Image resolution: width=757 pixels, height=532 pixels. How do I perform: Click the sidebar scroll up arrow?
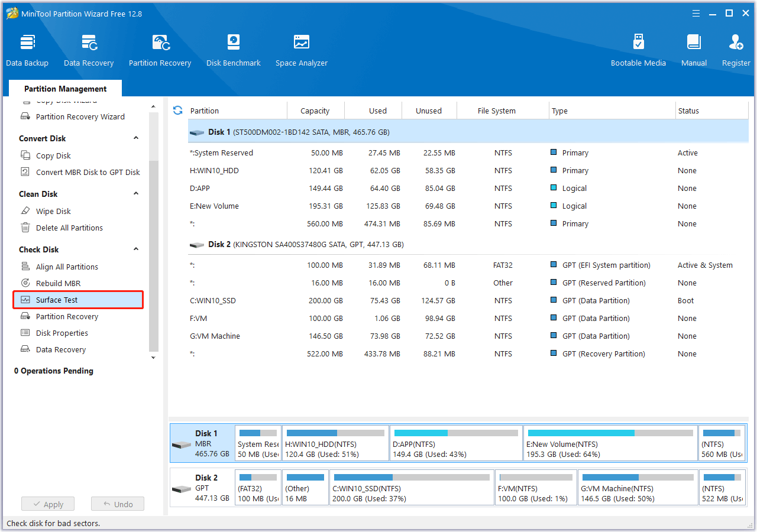coord(154,107)
